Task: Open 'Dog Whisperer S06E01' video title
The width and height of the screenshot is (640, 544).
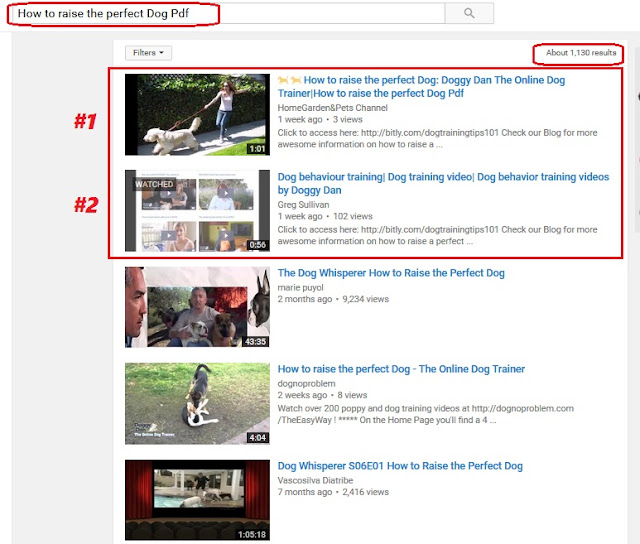Action: pyautogui.click(x=400, y=466)
